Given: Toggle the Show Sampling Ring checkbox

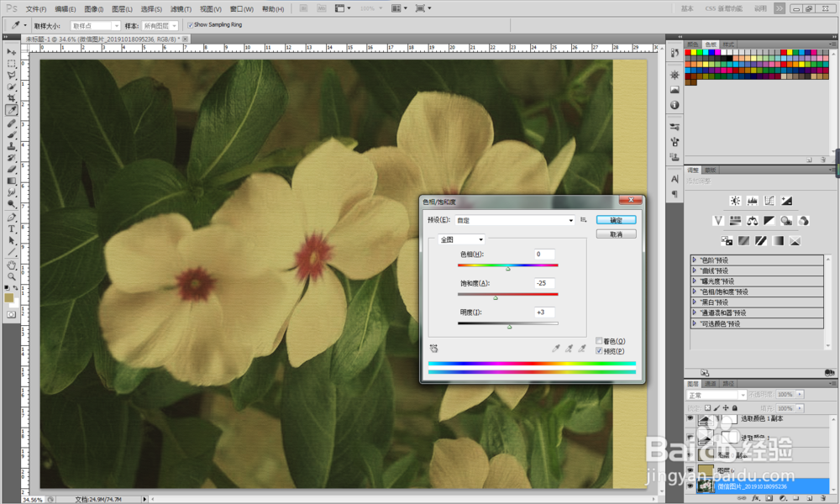Looking at the screenshot, I should 190,25.
